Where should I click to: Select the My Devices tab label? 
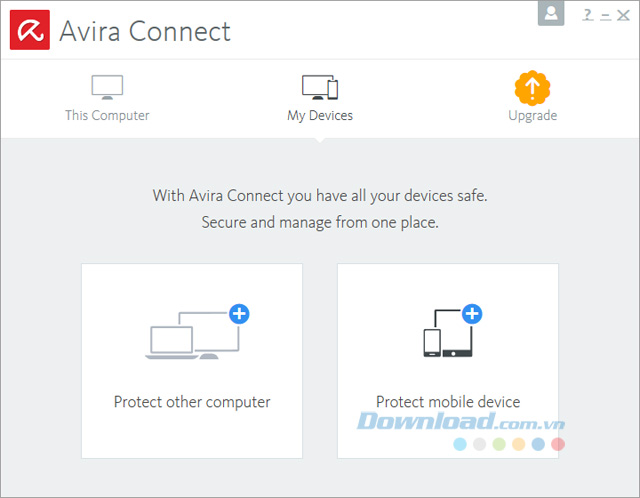pos(320,115)
